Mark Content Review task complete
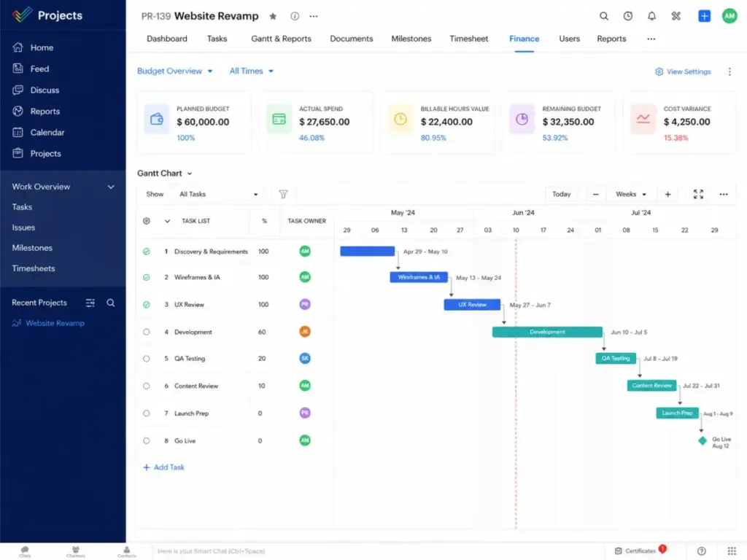This screenshot has width=747, height=560. point(146,386)
